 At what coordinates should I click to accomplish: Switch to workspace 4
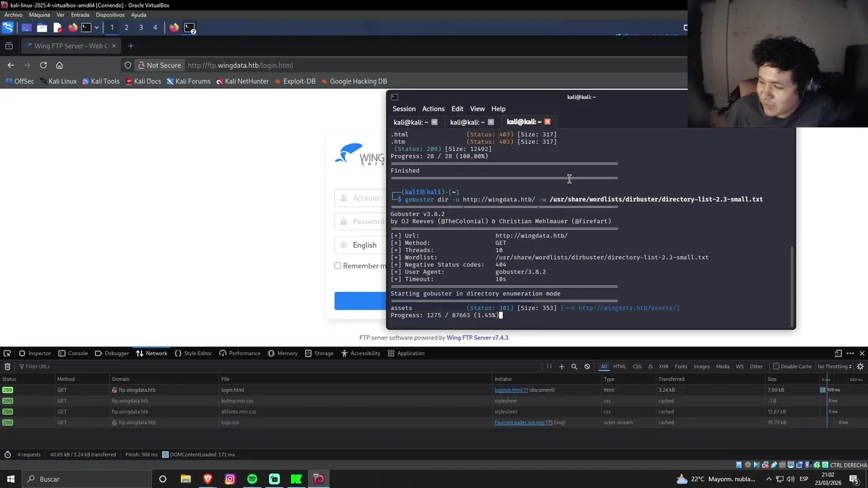pyautogui.click(x=155, y=28)
